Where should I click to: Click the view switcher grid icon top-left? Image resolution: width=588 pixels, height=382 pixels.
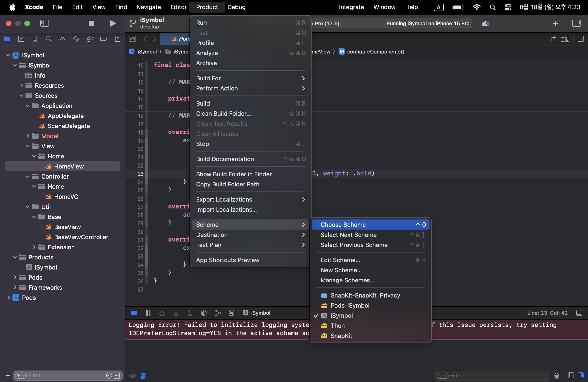132,39
